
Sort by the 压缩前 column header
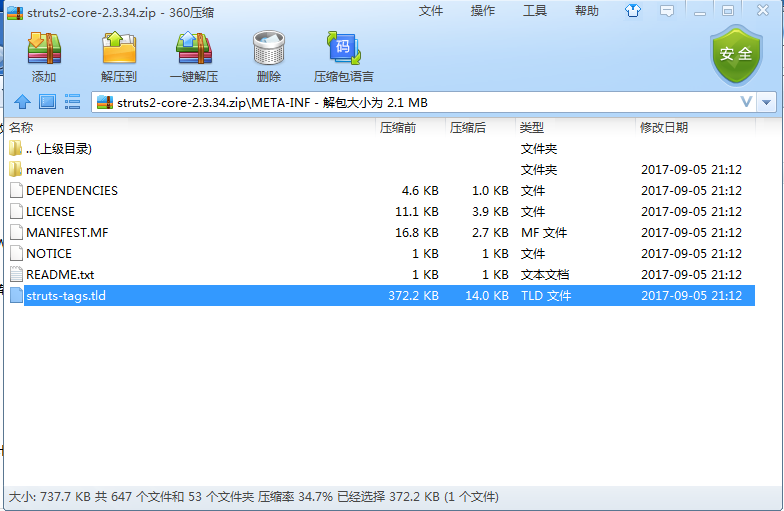410,128
